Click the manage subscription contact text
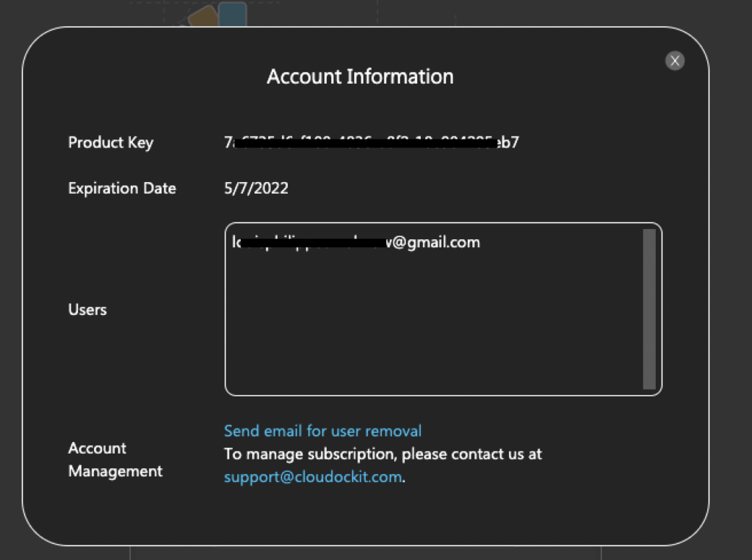752x560 pixels. coord(383,454)
